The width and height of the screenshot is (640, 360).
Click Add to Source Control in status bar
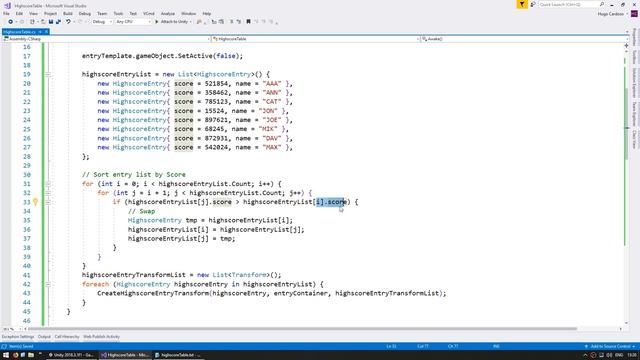point(611,346)
